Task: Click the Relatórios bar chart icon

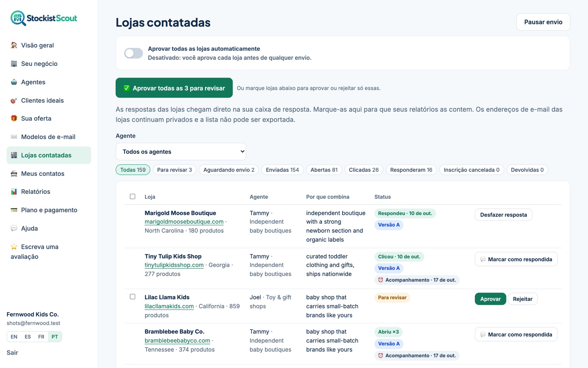Action: [x=14, y=192]
